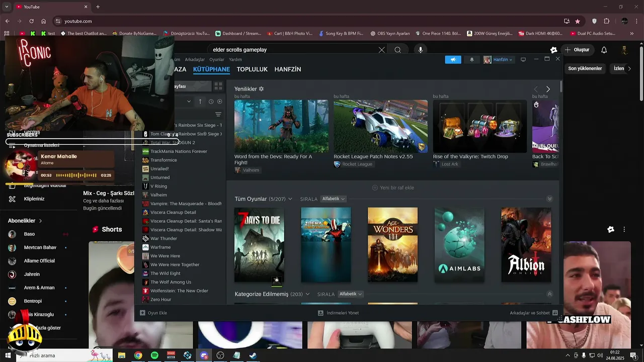Image resolution: width=644 pixels, height=362 pixels.
Task: Show hidden system tray icons
Action: coord(568,355)
